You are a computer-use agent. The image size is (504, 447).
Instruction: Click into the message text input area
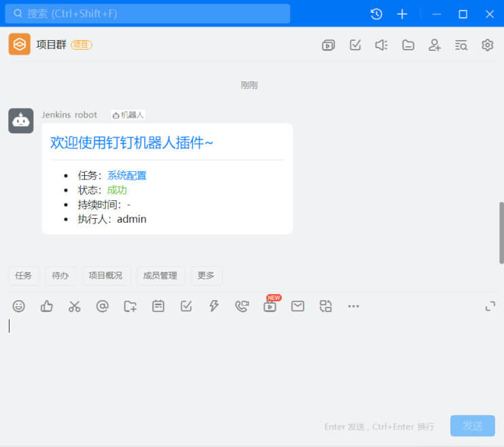252,363
